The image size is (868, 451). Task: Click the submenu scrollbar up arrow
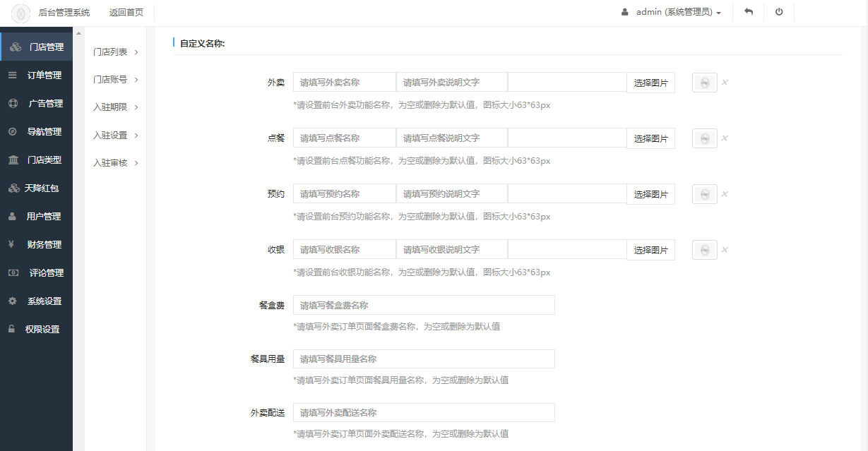(78, 33)
